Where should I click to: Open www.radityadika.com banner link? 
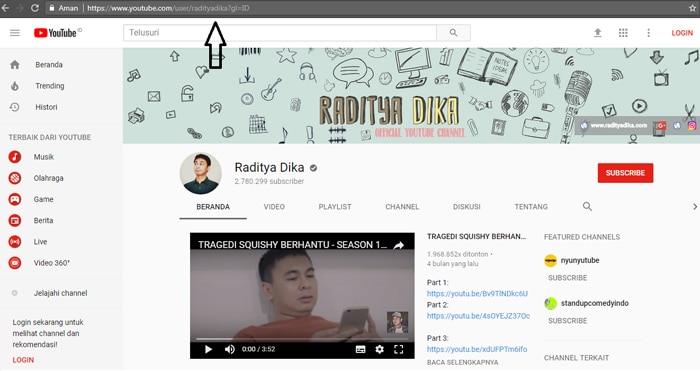coord(618,125)
